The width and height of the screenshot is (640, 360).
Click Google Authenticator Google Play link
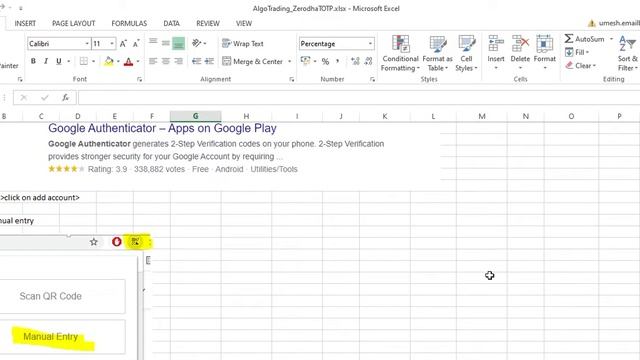click(x=162, y=128)
